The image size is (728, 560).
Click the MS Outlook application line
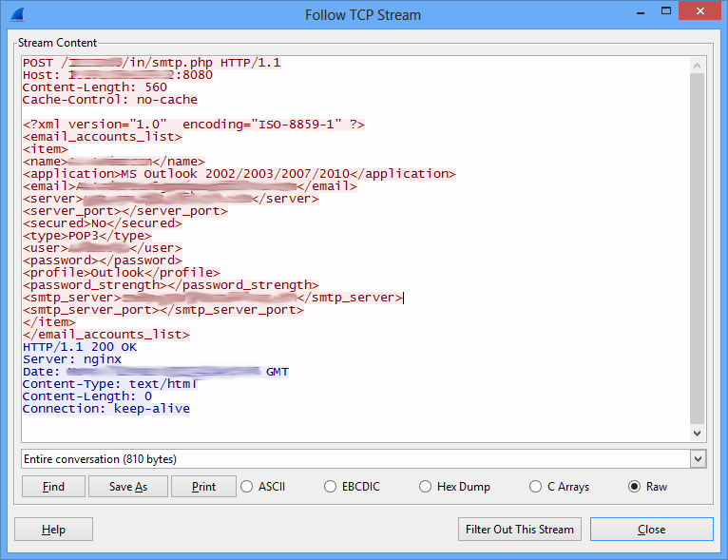point(239,174)
